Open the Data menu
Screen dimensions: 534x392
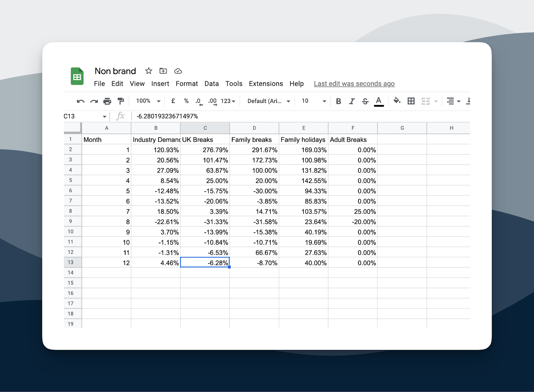click(212, 84)
